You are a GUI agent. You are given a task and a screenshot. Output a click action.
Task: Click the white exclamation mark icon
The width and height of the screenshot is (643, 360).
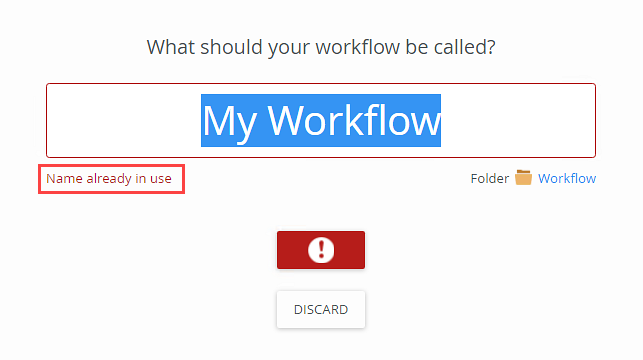321,250
